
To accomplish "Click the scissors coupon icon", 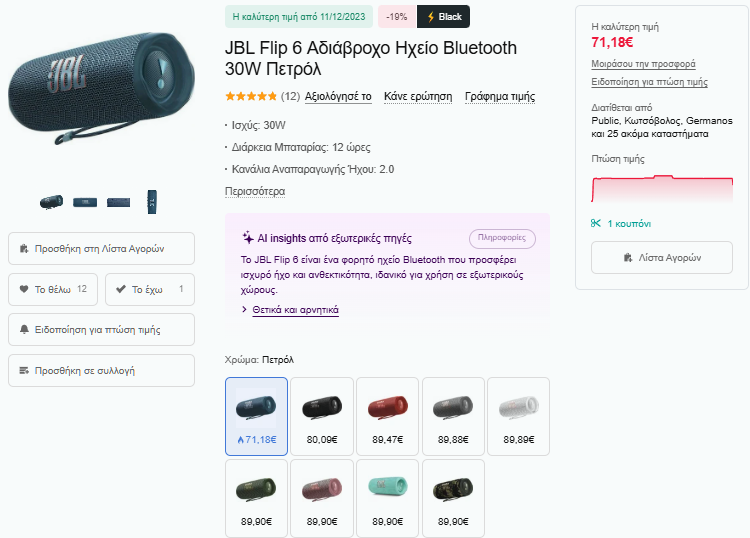I will pos(596,223).
